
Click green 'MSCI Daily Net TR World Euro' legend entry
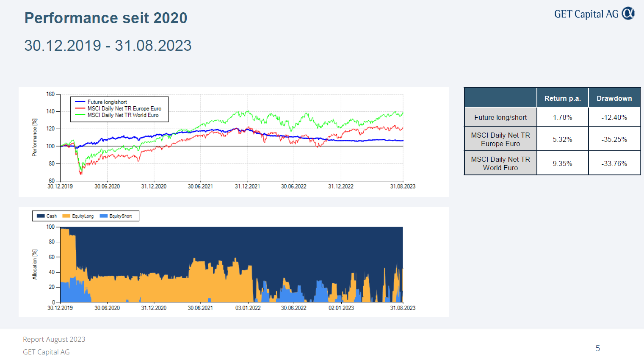point(117,115)
